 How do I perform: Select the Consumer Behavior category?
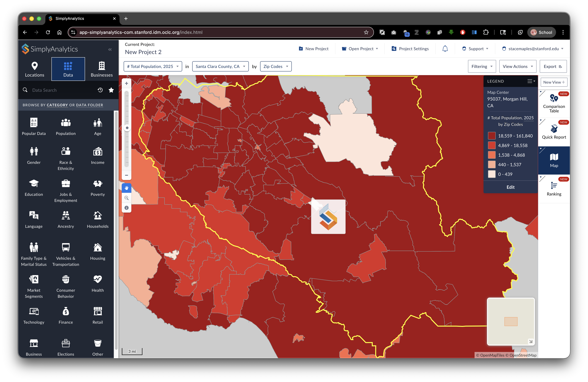66,287
